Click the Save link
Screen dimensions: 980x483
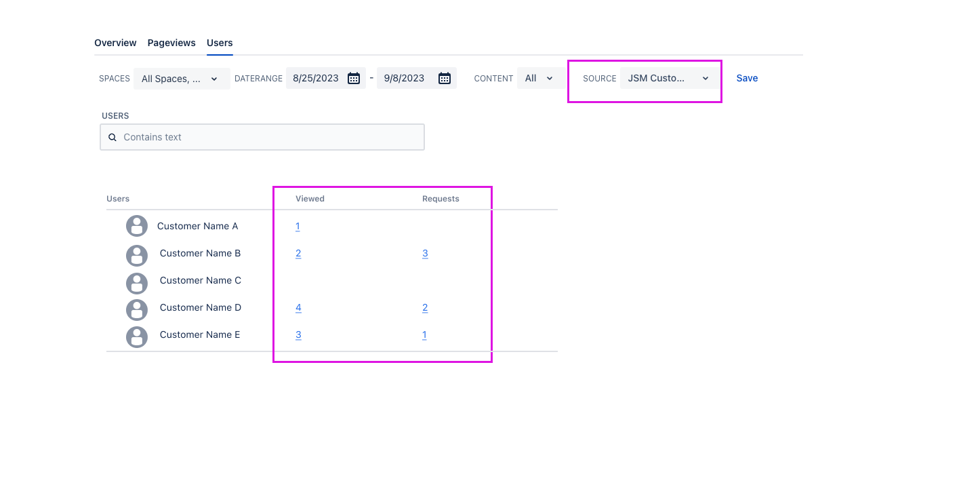coord(747,78)
